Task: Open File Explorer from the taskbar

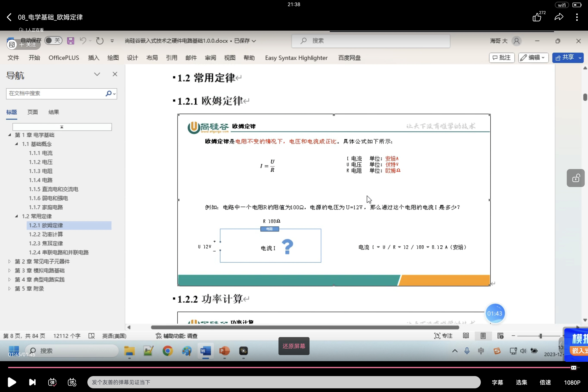Action: 129,351
